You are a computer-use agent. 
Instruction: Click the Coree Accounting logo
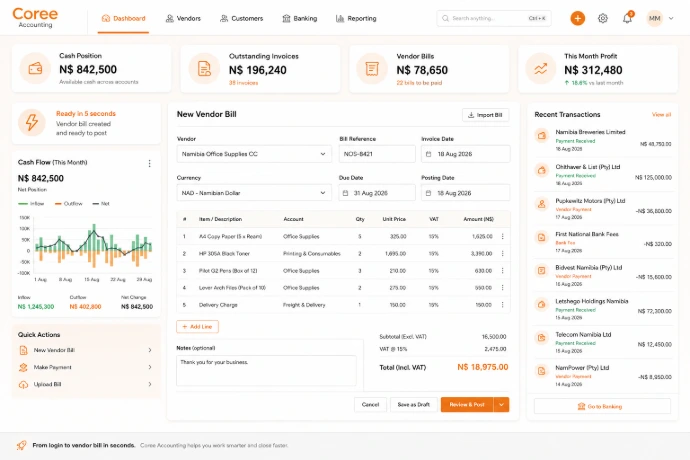tap(35, 18)
